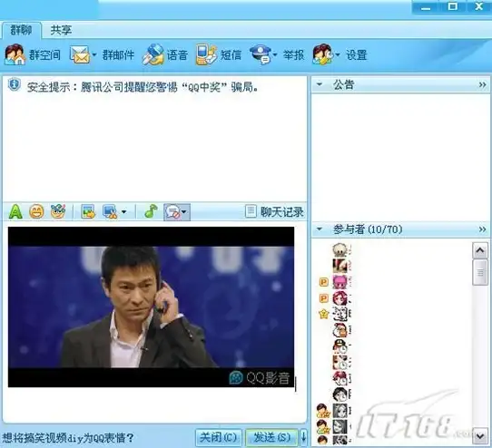Select the dark-haired cartoon participant avatar
This screenshot has width=492, height=448.
pos(339,394)
